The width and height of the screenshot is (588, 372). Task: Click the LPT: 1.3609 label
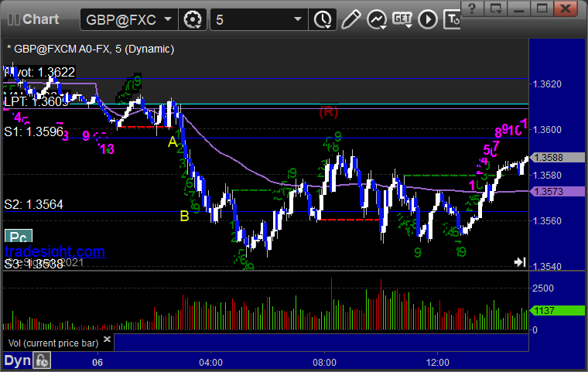point(36,101)
